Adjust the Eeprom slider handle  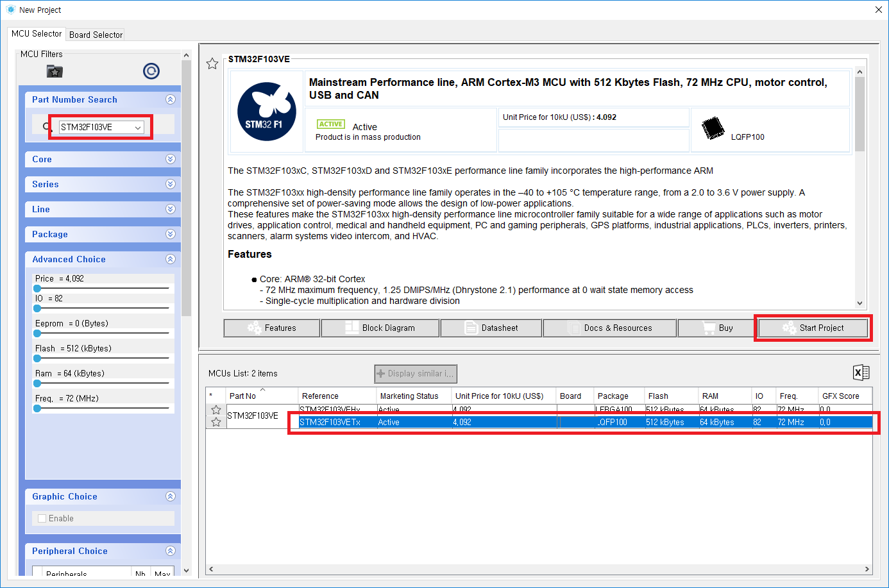37,333
